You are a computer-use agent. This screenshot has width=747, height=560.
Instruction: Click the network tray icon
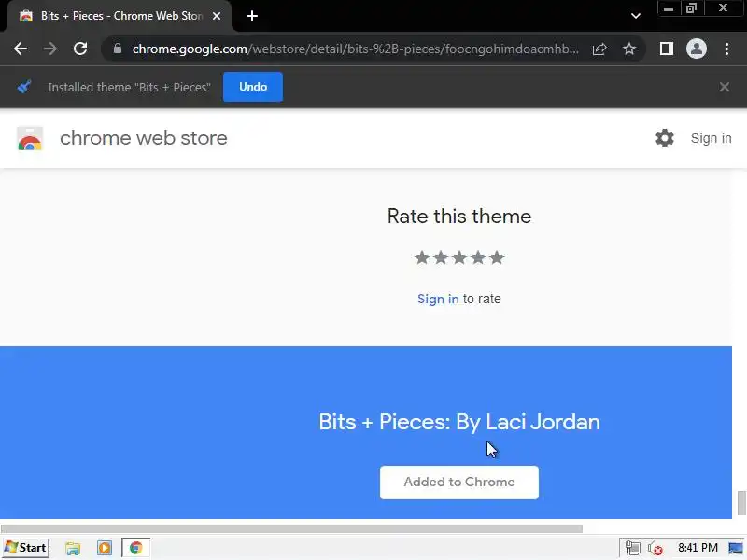tap(633, 548)
